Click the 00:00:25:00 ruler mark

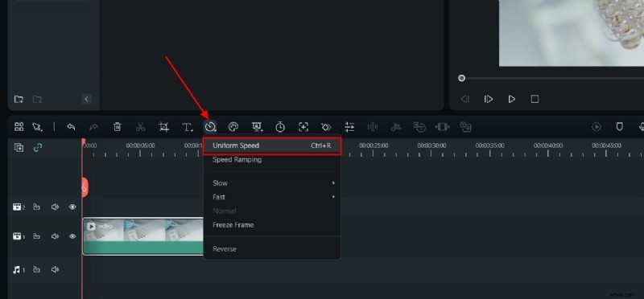374,145
